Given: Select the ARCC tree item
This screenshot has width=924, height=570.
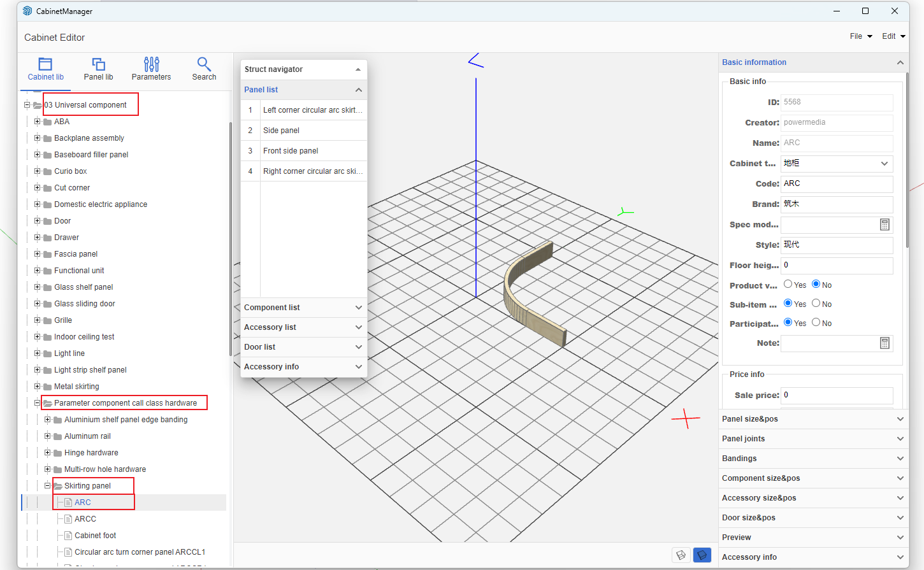Looking at the screenshot, I should coord(85,519).
